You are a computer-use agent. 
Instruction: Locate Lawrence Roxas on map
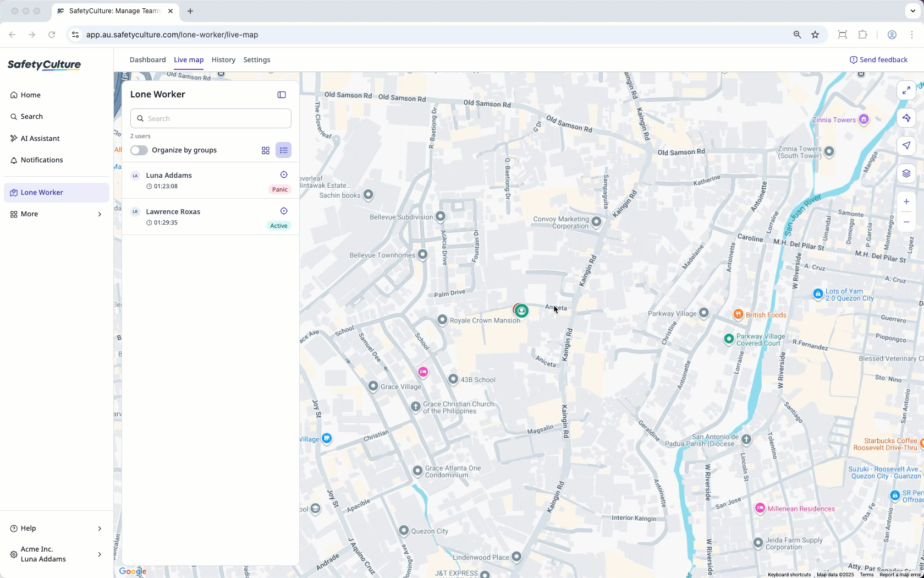tap(284, 211)
